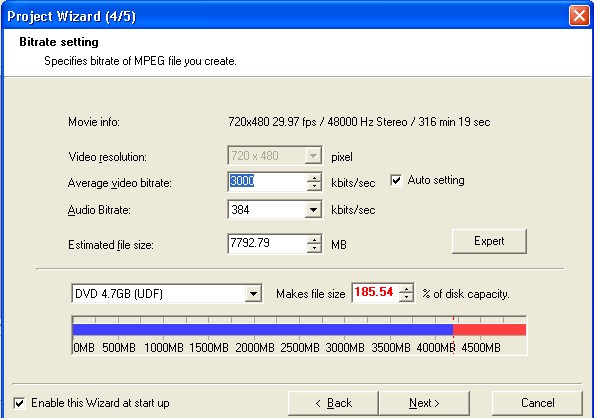Open the Video resolution dropdown arrow
594x418 pixels.
click(313, 155)
